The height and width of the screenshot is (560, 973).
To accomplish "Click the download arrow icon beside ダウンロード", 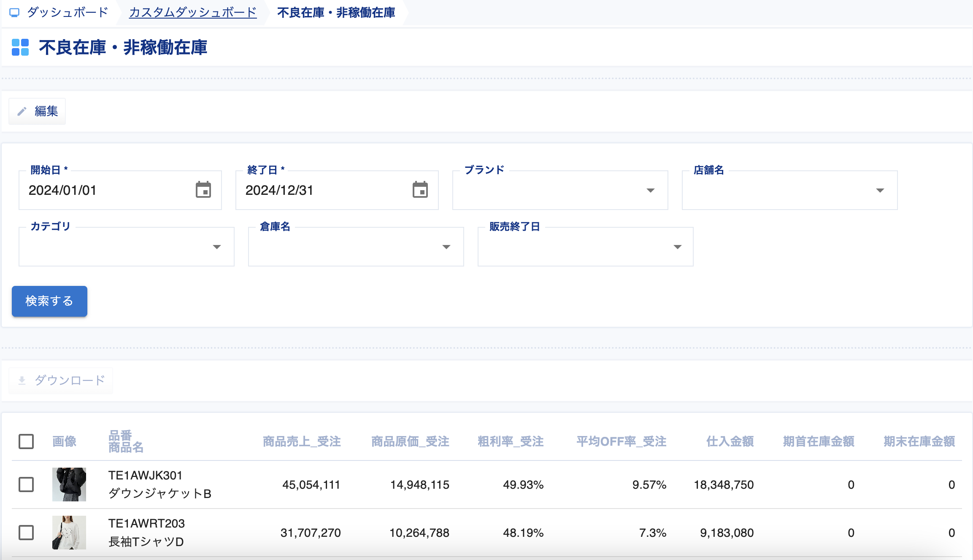I will click(22, 380).
